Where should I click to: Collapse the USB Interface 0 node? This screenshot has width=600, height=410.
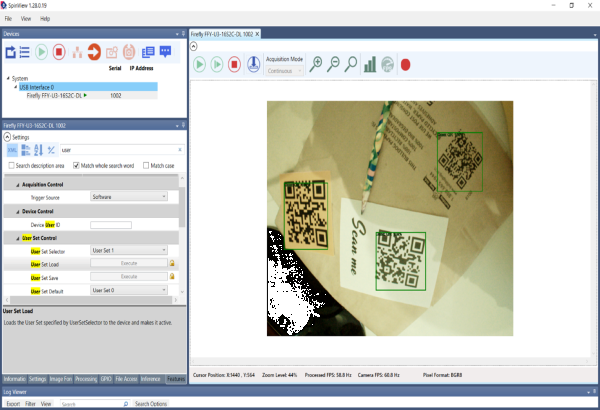tap(16, 87)
